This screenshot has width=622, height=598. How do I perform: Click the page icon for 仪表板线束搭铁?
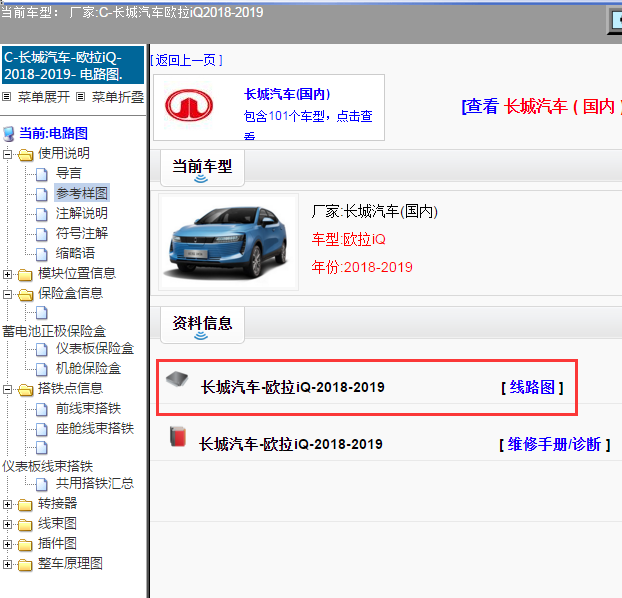42,448
